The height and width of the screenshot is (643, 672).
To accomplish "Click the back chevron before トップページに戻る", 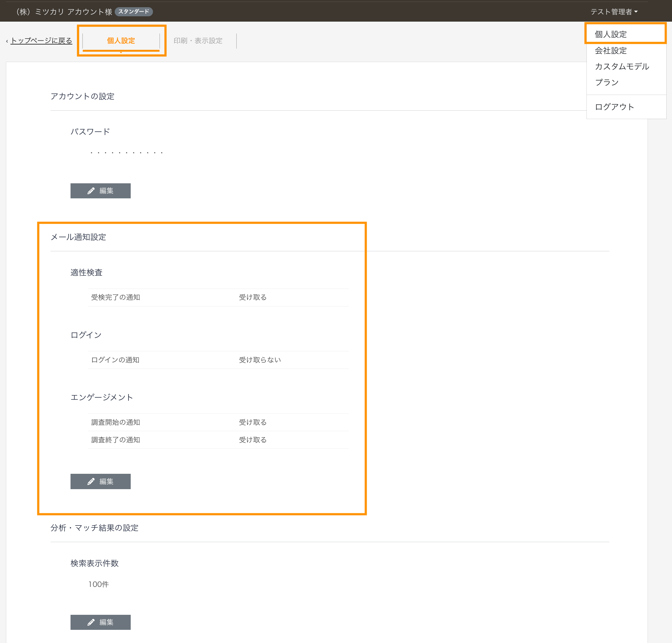I will pyautogui.click(x=7, y=41).
